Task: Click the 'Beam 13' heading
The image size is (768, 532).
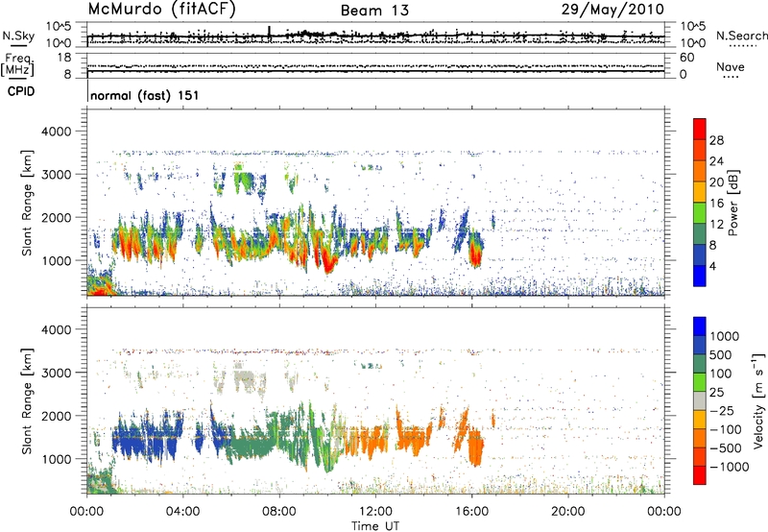Action: pos(374,11)
